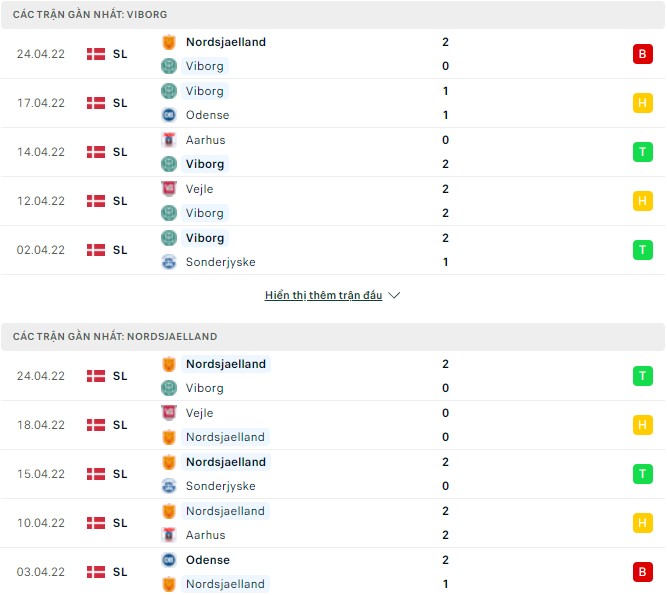Click the Denmark flag on the 24.04.22 Viborg-section row

pos(96,54)
